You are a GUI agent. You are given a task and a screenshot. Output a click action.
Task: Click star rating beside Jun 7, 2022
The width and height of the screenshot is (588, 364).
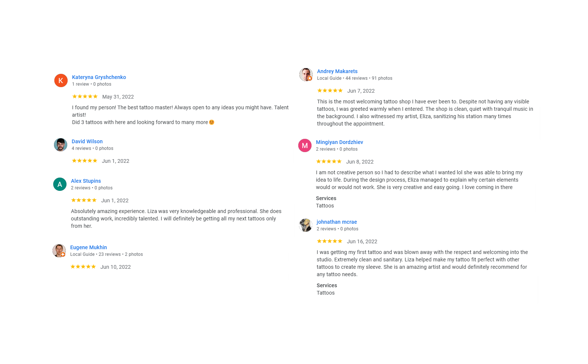(x=330, y=90)
